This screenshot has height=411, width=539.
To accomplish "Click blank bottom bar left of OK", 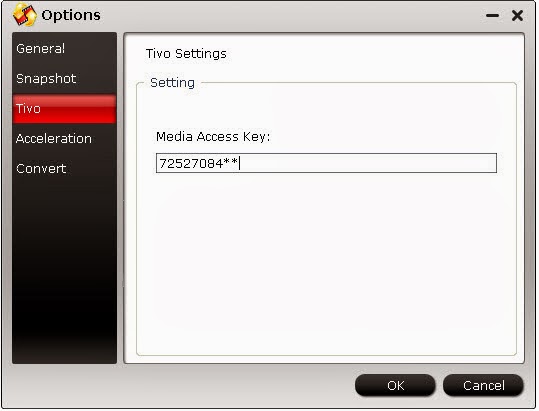I will [179, 385].
